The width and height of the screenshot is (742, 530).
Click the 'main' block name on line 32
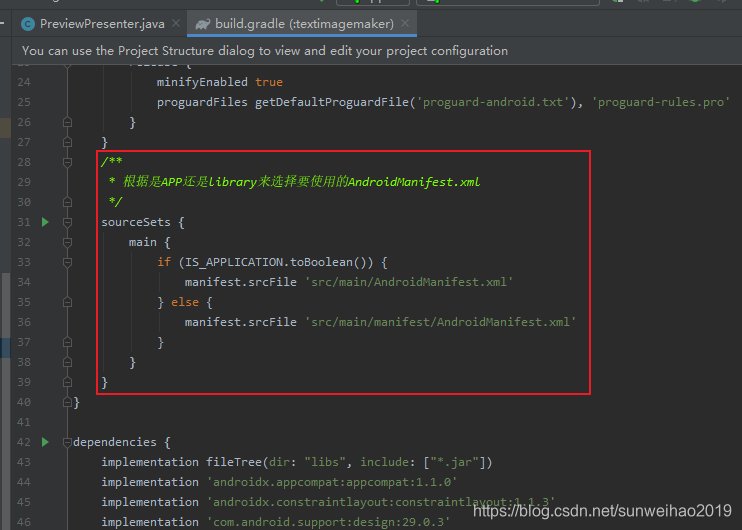(x=142, y=242)
